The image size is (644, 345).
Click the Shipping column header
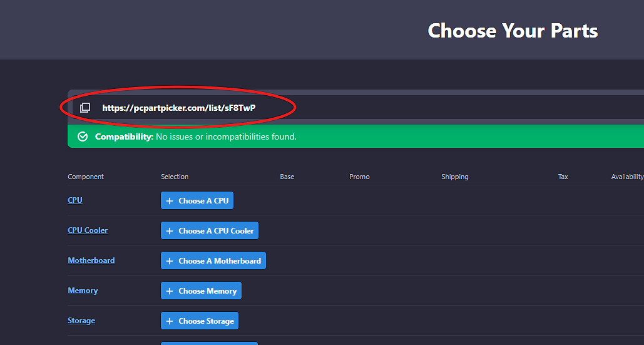[454, 177]
